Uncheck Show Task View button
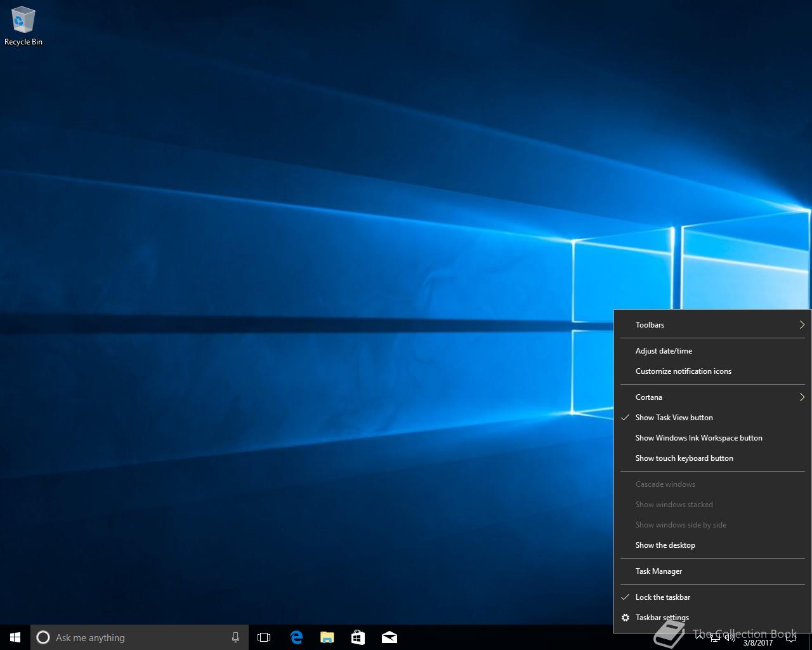 (x=674, y=418)
